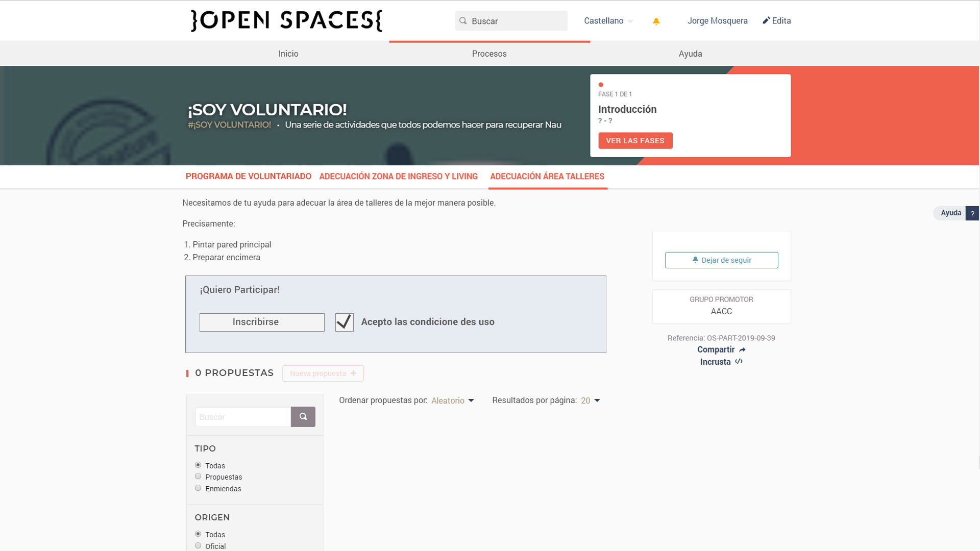This screenshot has height=551, width=980.
Task: Uncheck Acepto las condicione des uso
Action: click(x=344, y=322)
